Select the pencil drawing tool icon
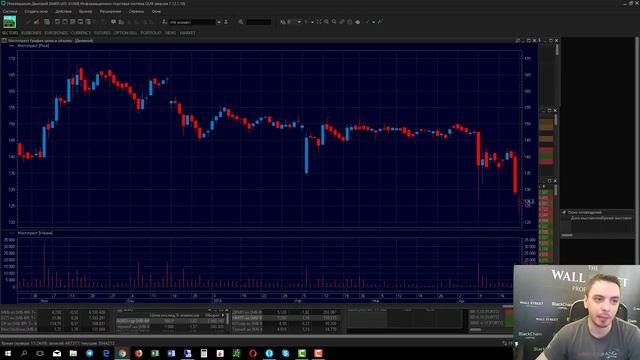The image size is (640, 360). 342,22
